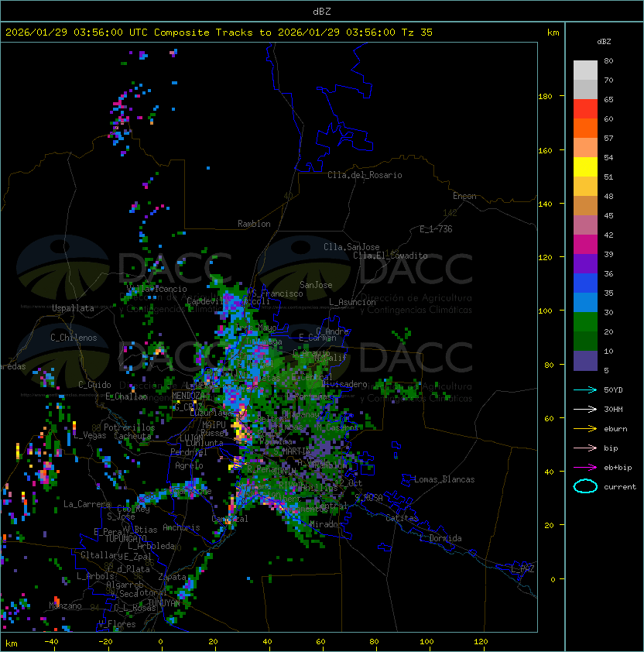Viewport: 644px width, 652px height.
Task: Click the 'Clla.del_Rosario' map label
Action: click(365, 175)
